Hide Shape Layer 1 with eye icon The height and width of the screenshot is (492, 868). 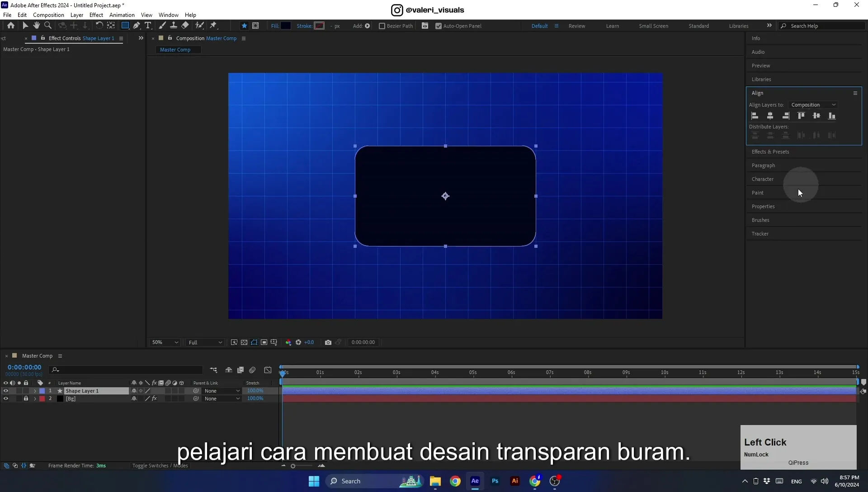point(6,391)
